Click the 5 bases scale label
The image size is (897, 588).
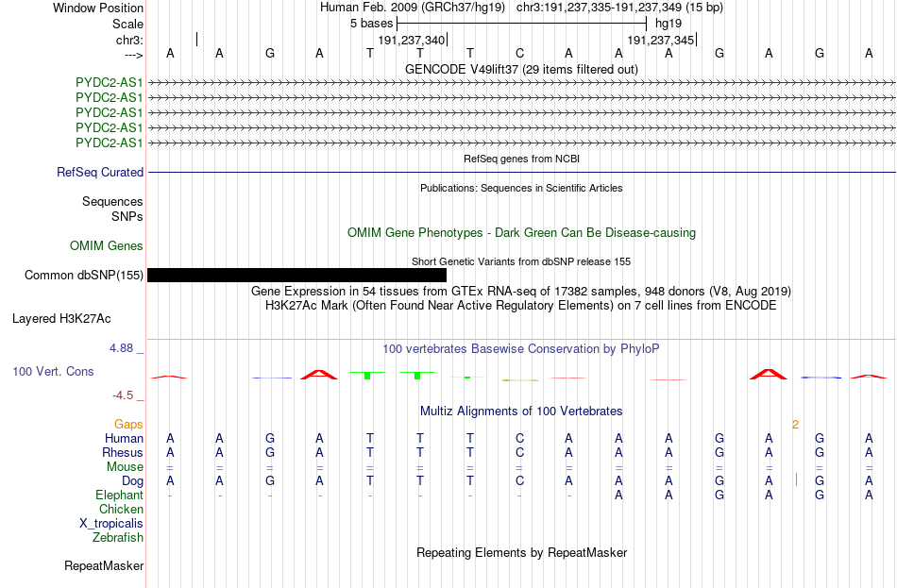point(371,24)
